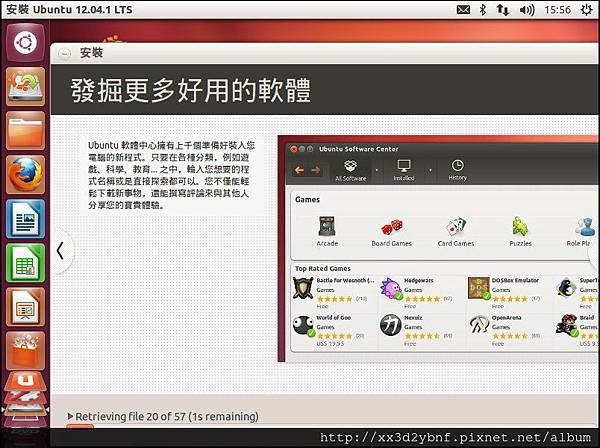
Task: Select Nexuiz game entry
Action: [x=416, y=331]
